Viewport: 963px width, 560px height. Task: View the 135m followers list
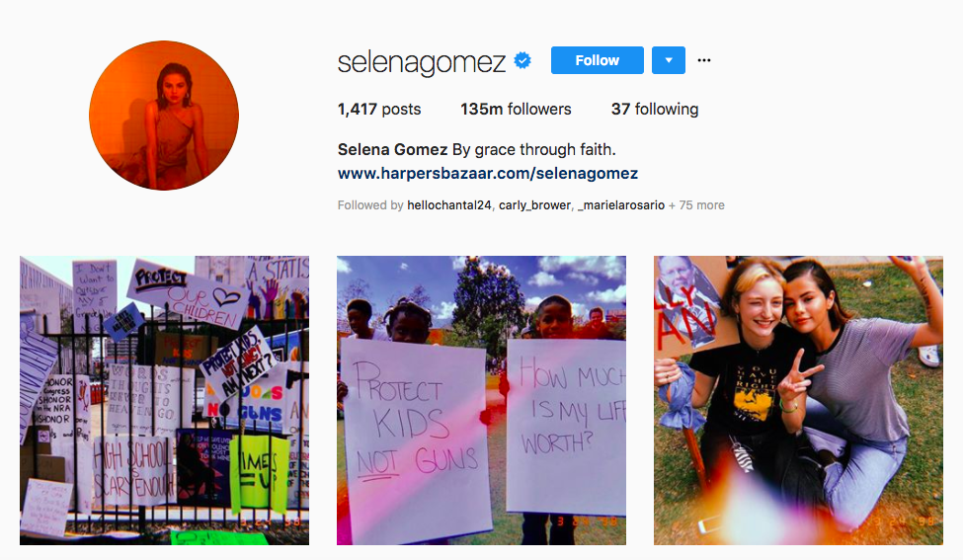(x=516, y=110)
